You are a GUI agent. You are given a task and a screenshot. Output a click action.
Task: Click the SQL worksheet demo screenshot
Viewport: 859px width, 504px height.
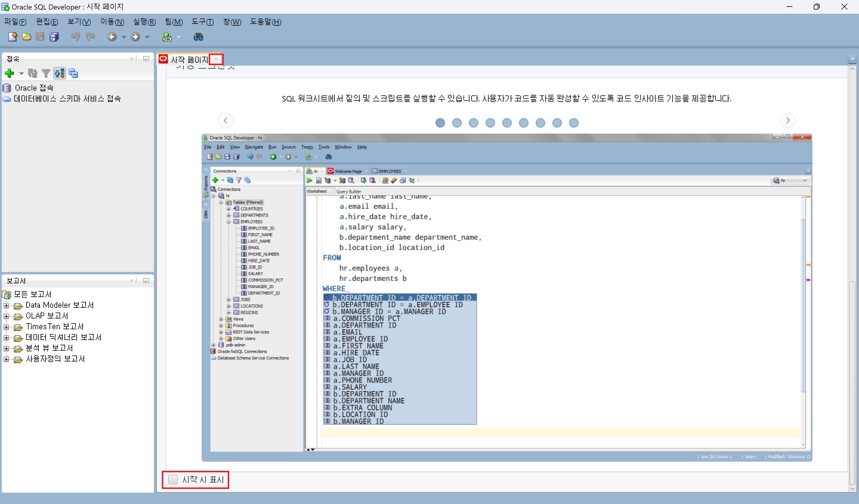click(507, 298)
